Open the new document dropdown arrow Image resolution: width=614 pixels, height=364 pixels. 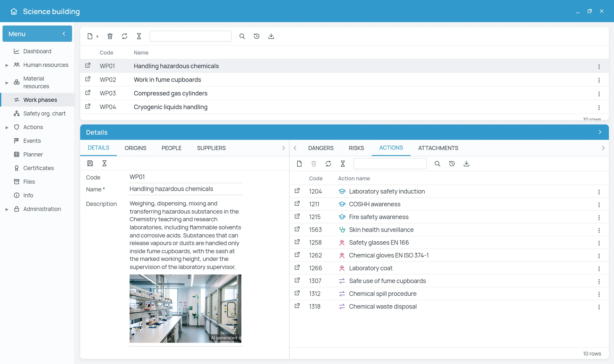point(97,37)
